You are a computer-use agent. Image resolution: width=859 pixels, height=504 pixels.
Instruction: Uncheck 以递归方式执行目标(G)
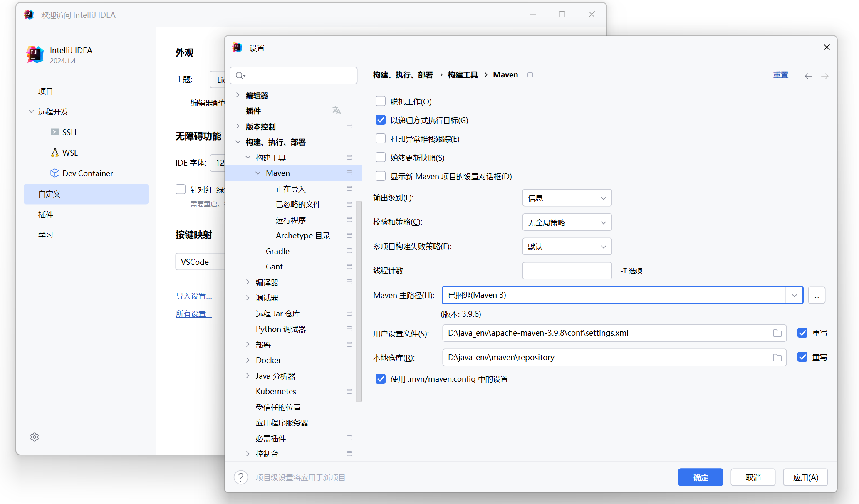(x=380, y=120)
